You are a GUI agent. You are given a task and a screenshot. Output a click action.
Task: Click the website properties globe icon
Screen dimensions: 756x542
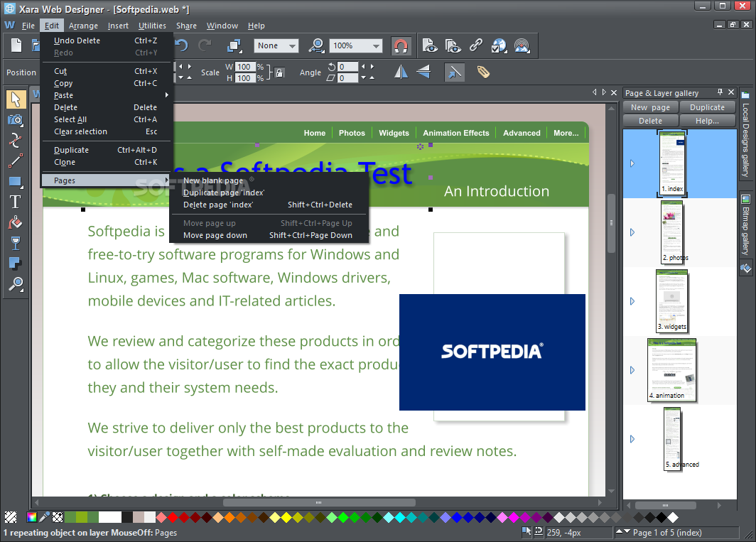click(499, 45)
